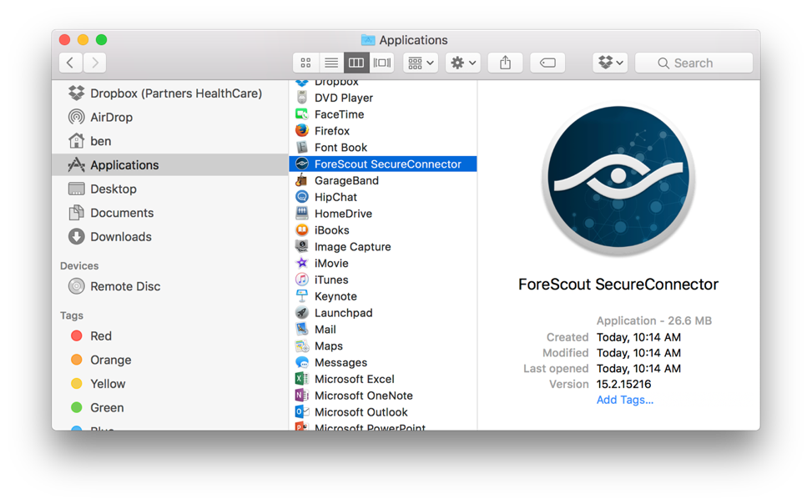Open the arrange-by dropdown

(x=421, y=63)
